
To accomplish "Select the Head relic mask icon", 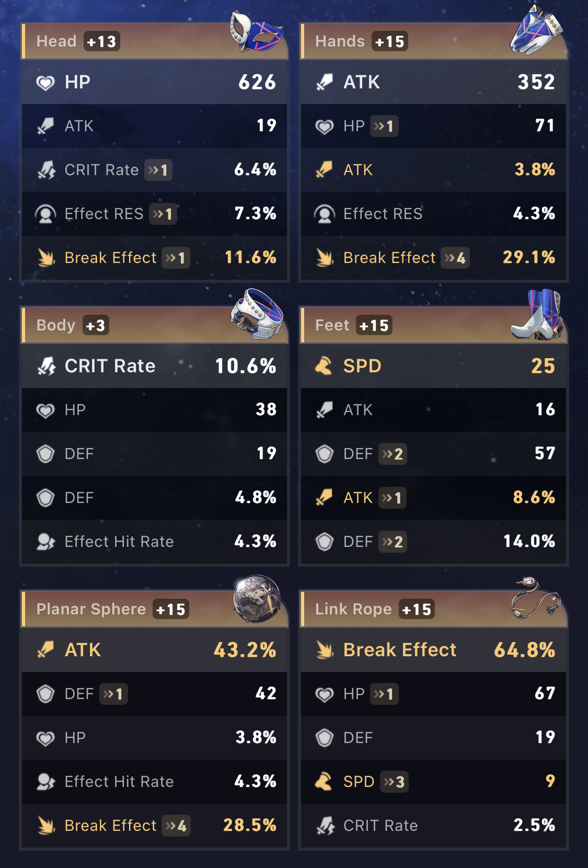I will [x=256, y=34].
